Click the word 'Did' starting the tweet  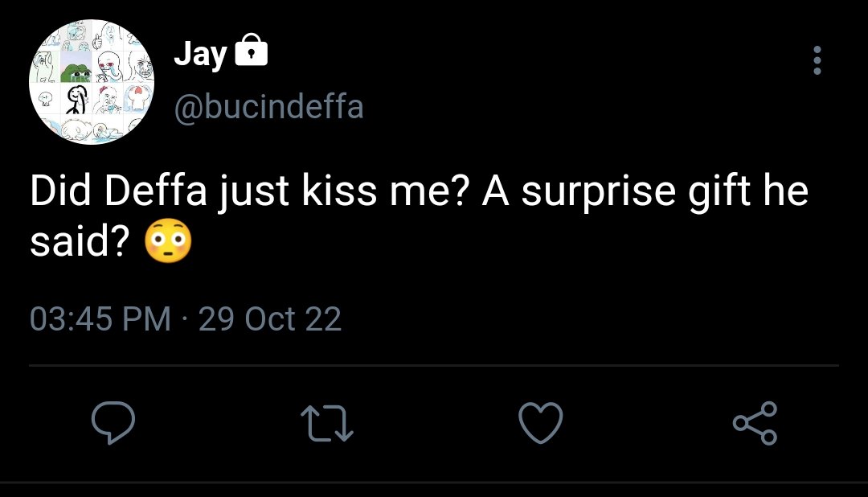click(x=60, y=190)
